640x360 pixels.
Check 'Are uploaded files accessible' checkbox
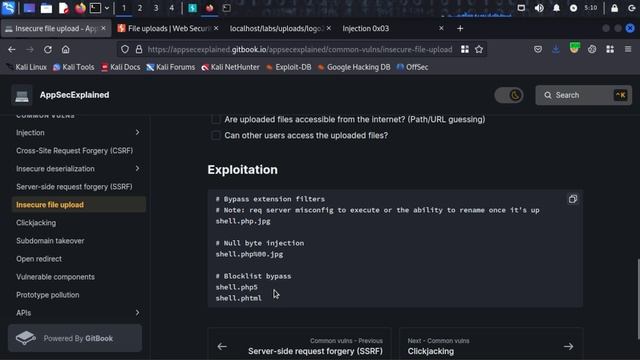pyautogui.click(x=216, y=119)
